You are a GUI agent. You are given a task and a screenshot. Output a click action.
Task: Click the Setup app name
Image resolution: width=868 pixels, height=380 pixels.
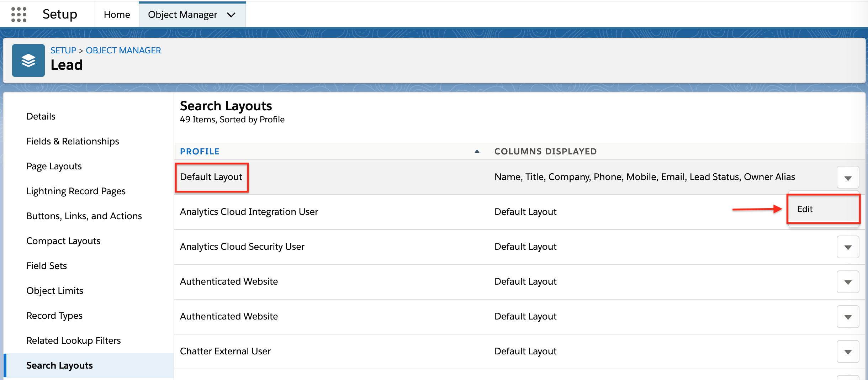coord(60,14)
